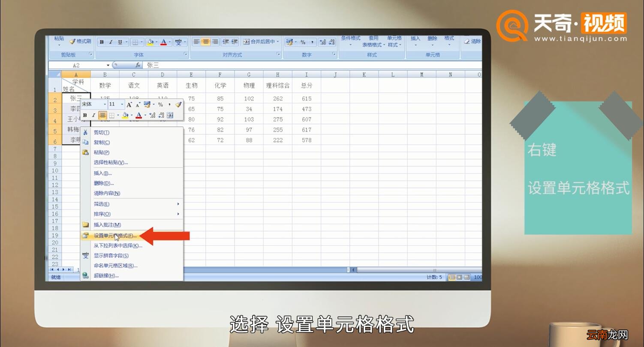Click Format Painter brush on mini toolbar
Image resolution: width=644 pixels, height=347 pixels.
tap(178, 104)
